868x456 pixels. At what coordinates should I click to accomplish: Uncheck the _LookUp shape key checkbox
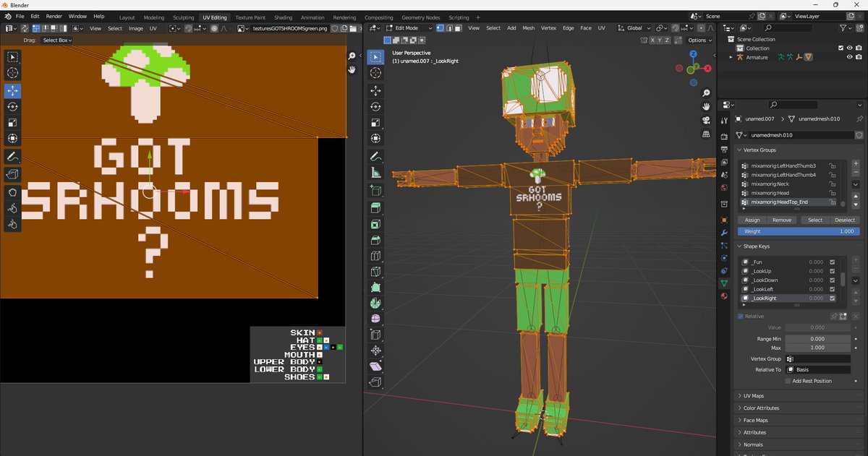coord(833,271)
